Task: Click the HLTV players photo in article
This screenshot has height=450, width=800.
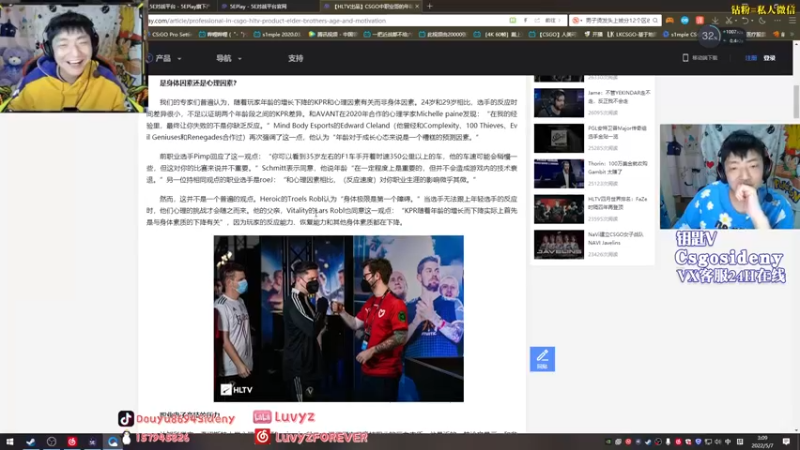Action: coord(339,318)
